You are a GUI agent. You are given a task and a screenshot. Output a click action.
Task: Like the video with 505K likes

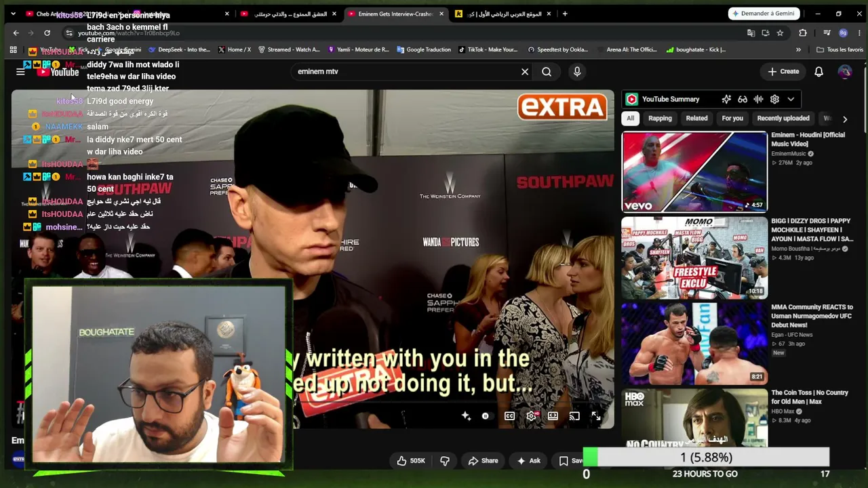click(411, 461)
